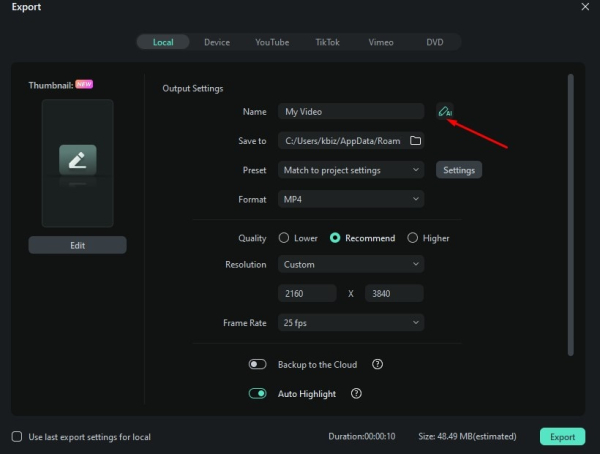Check Use last export settings for local
This screenshot has width=600, height=454.
click(16, 437)
